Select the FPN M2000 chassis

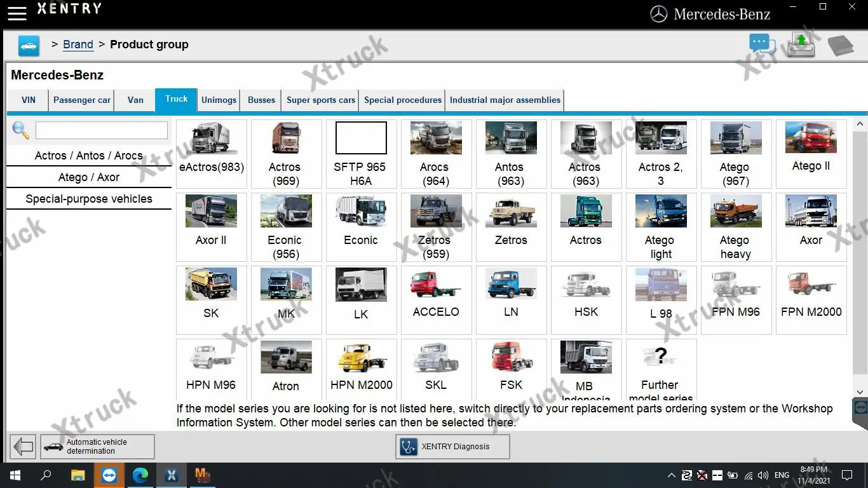[x=811, y=300]
